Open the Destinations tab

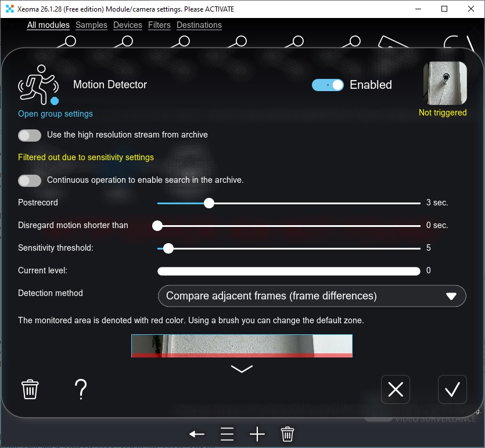(x=199, y=25)
